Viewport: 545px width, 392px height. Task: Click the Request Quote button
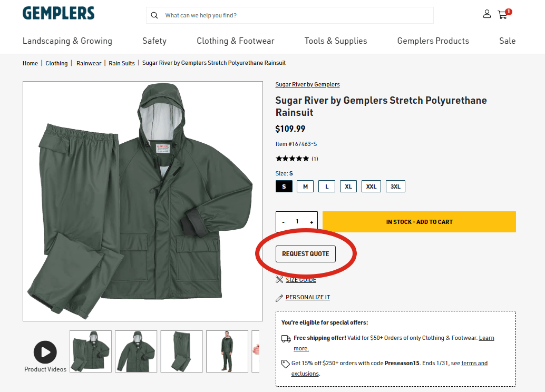[x=305, y=253]
